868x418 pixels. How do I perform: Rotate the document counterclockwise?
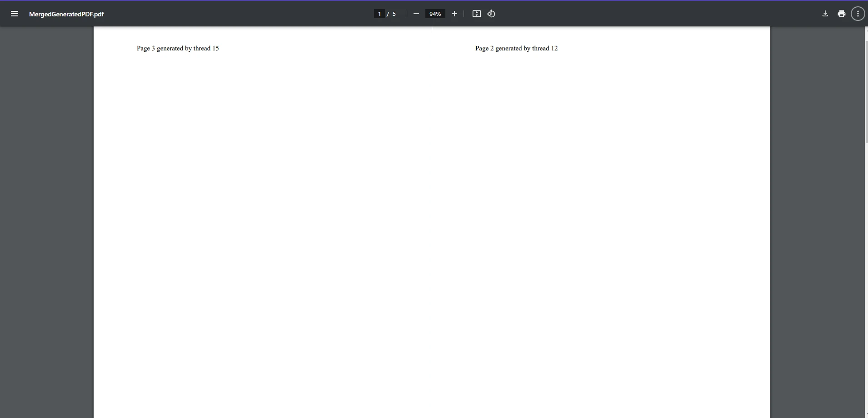tap(491, 14)
